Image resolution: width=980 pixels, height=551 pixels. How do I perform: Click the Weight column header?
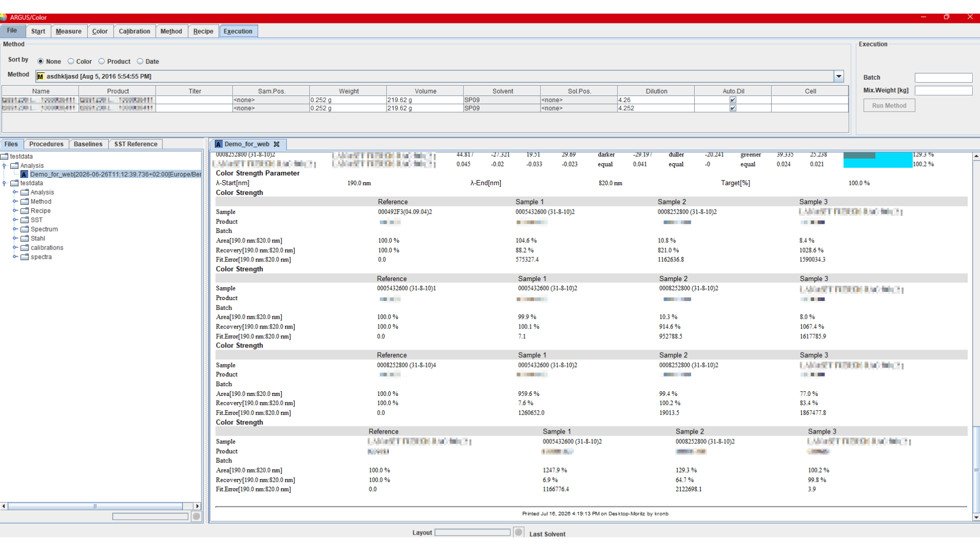(349, 91)
